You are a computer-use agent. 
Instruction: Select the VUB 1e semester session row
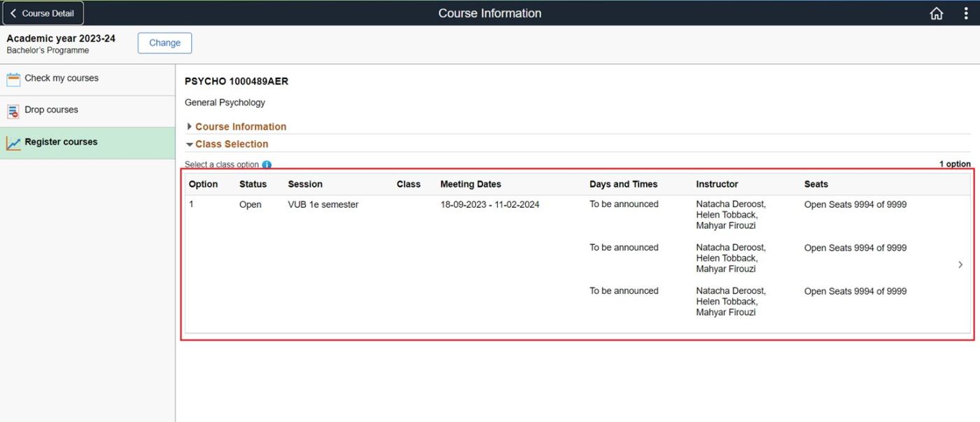click(x=323, y=205)
